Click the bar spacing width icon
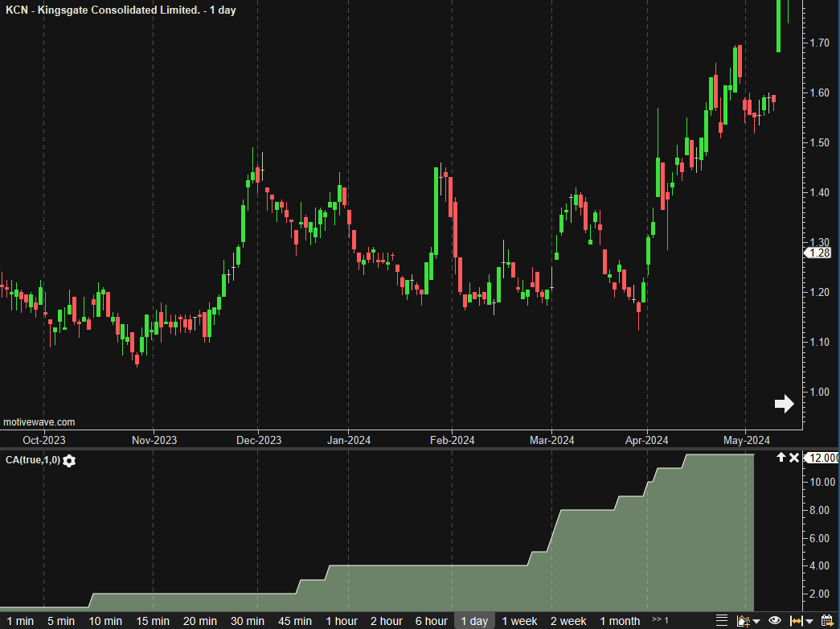The height and width of the screenshot is (629, 840). click(797, 621)
